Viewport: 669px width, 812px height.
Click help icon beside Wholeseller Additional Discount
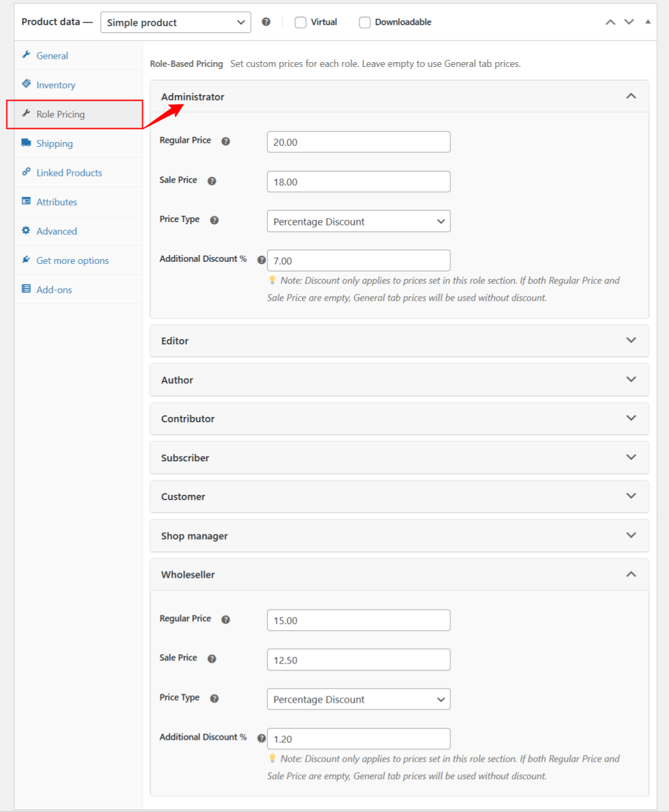coord(261,738)
